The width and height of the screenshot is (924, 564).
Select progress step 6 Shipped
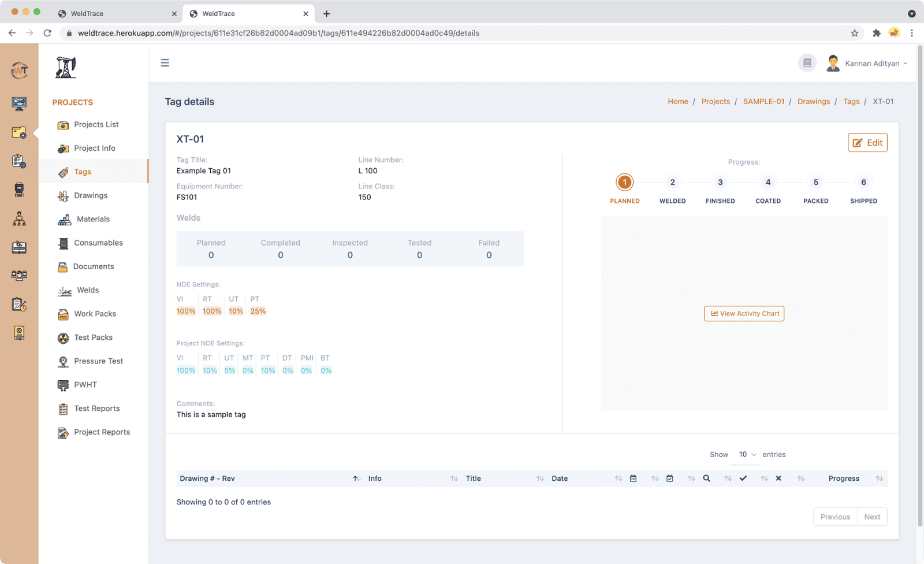pos(863,183)
